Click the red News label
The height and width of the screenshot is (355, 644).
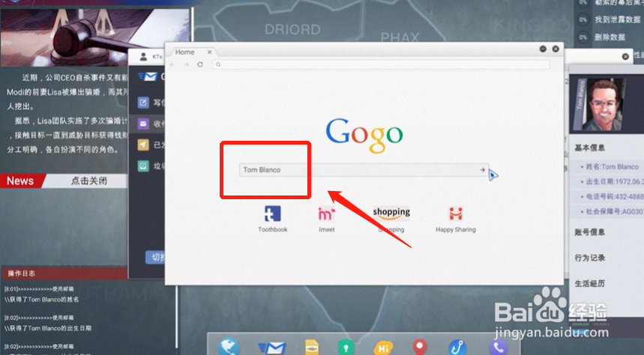pos(20,181)
